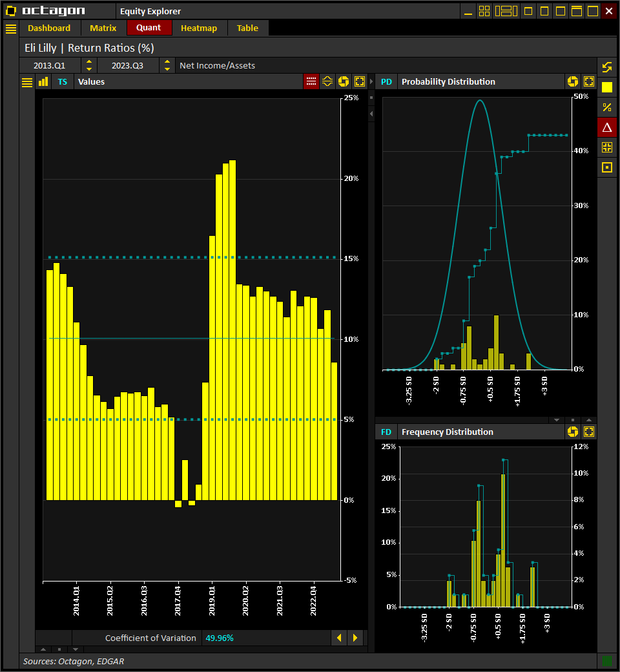Click the PD label button
This screenshot has width=620, height=672.
tap(386, 82)
